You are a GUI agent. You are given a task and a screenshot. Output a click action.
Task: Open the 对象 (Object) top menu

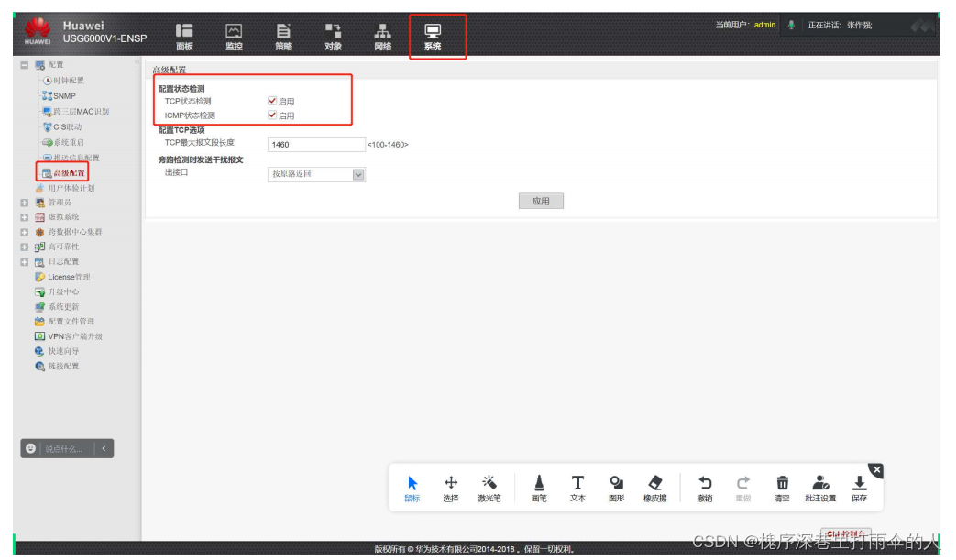pyautogui.click(x=333, y=38)
